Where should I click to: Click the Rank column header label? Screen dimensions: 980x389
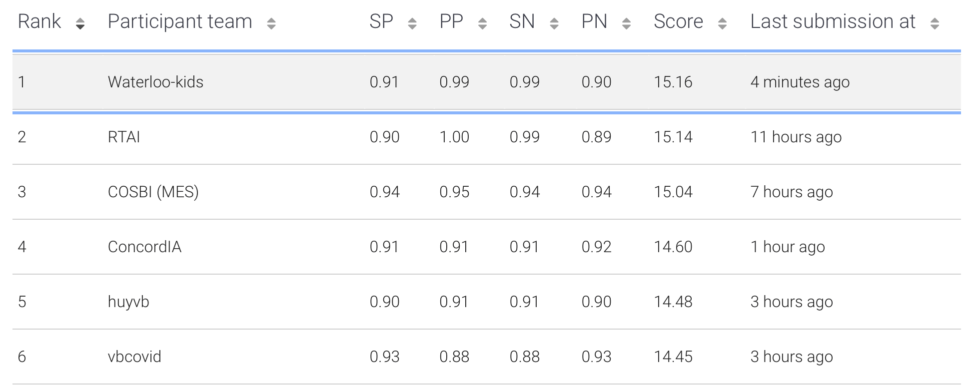[x=39, y=21]
